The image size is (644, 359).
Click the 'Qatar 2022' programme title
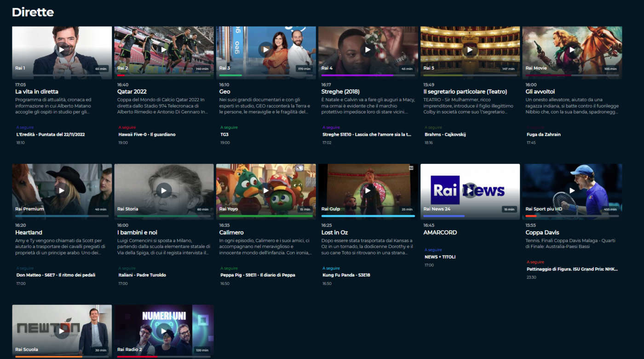click(x=132, y=92)
